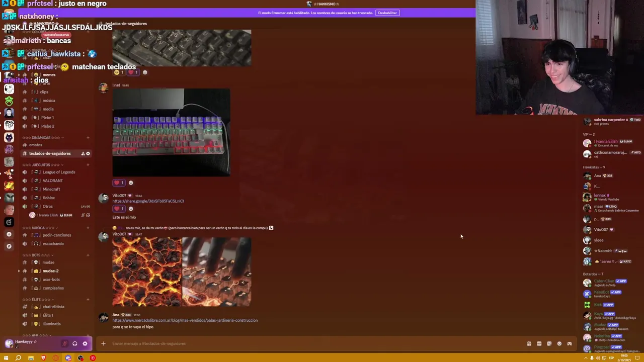Open the lava keyboard image thumbnail

point(217,272)
